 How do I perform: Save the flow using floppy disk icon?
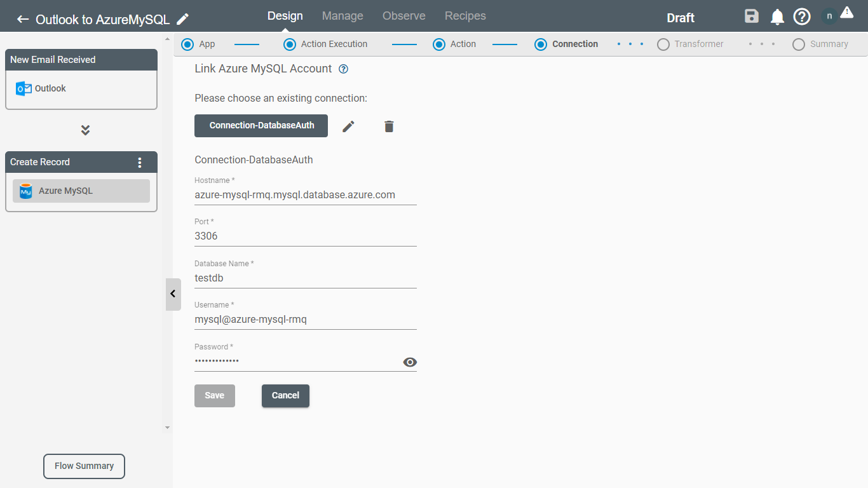[x=752, y=17]
